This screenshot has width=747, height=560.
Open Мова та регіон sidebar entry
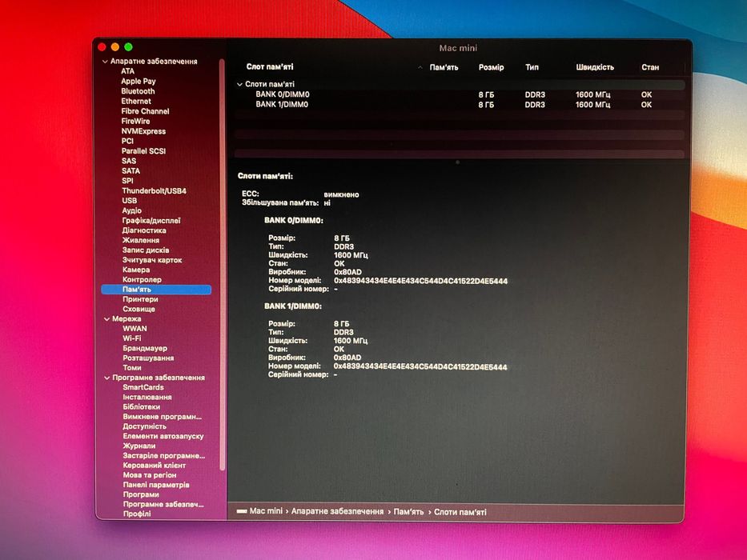(x=149, y=475)
